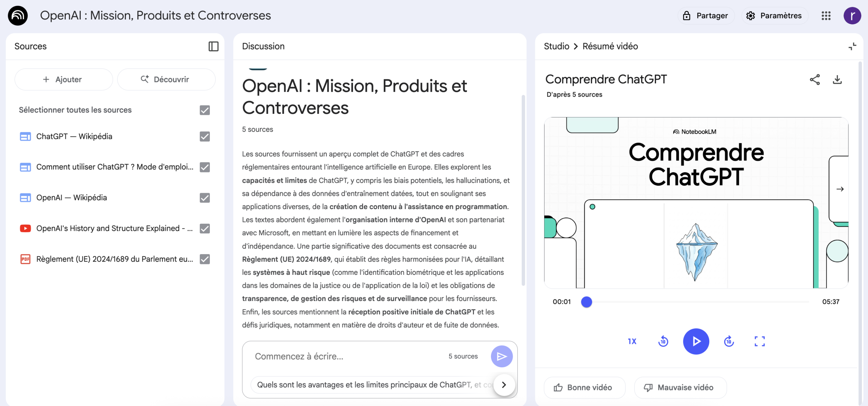
Task: Change playback speed 1X
Action: (x=632, y=341)
